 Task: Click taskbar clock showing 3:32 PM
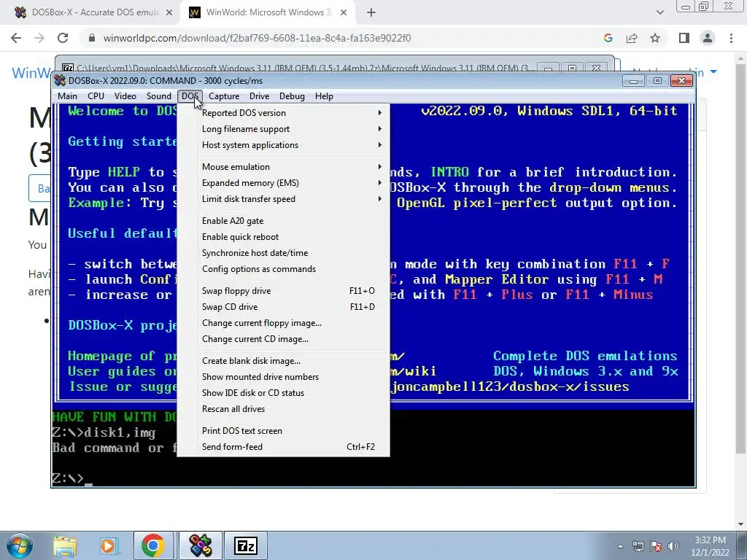(710, 546)
